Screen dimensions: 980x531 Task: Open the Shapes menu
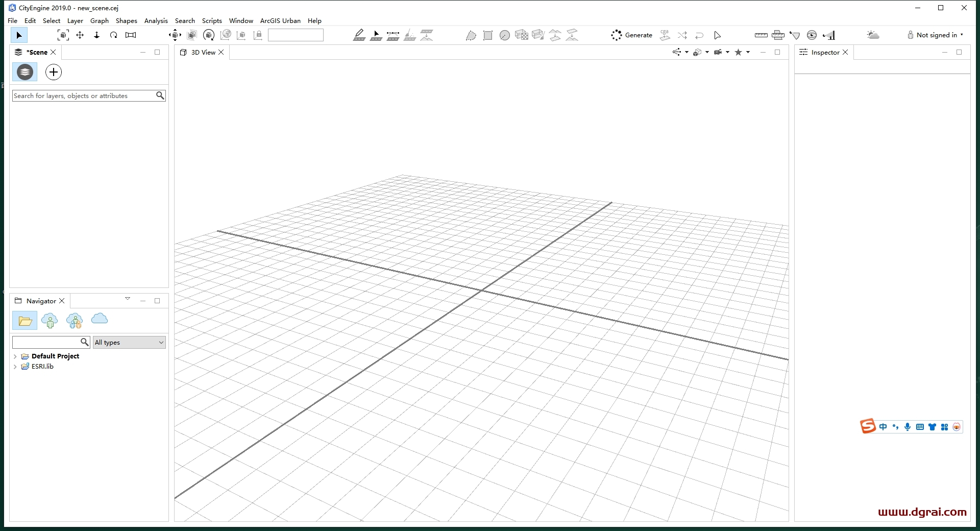[126, 21]
